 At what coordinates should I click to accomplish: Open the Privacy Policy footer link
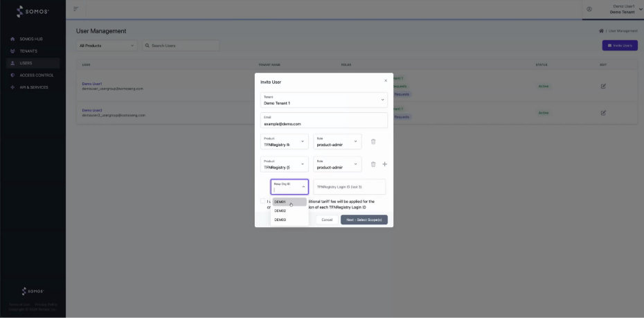click(46, 304)
